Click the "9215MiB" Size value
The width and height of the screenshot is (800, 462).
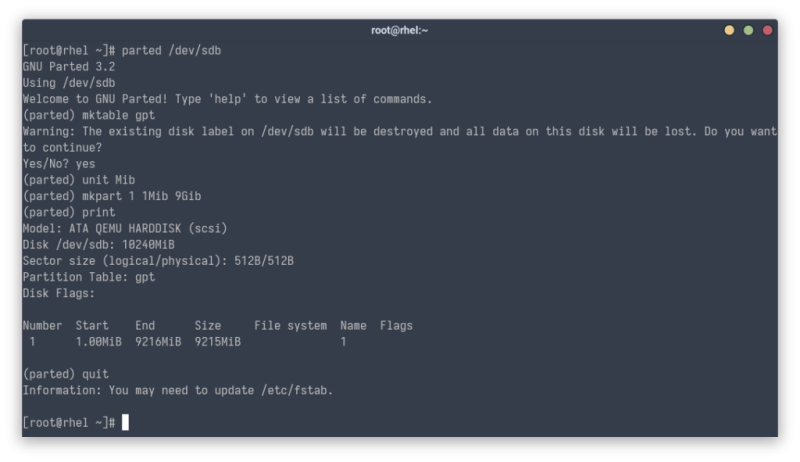pyautogui.click(x=217, y=341)
